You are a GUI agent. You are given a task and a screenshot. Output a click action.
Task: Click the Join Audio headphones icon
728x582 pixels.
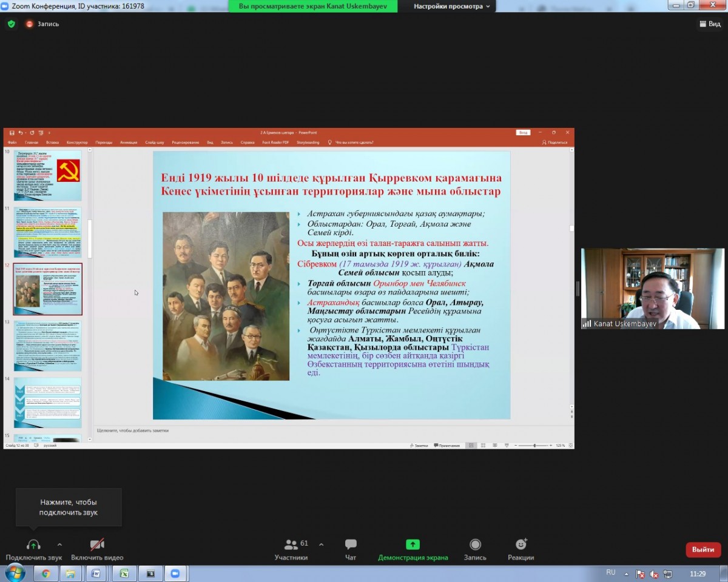point(33,544)
